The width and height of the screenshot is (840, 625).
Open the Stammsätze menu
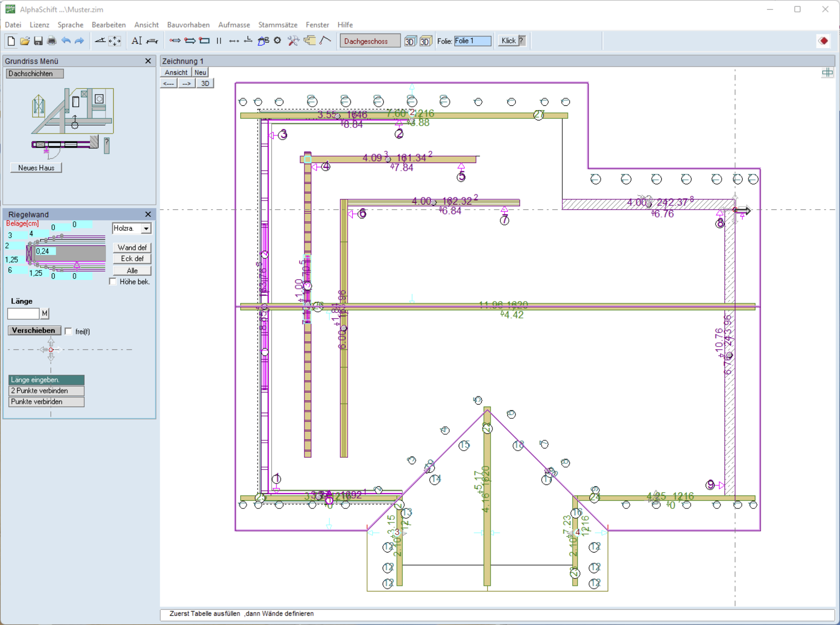pyautogui.click(x=277, y=25)
